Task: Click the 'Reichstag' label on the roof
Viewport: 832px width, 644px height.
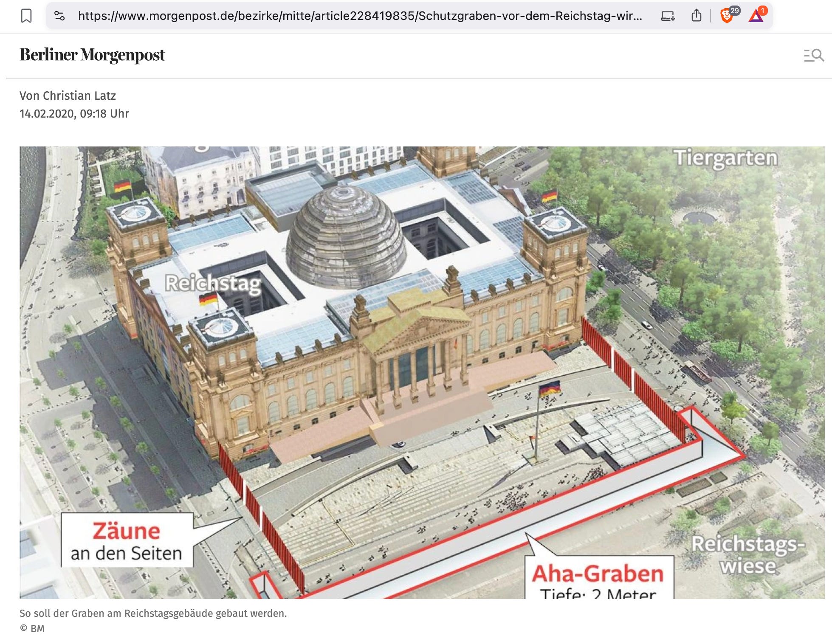Action: click(x=213, y=283)
